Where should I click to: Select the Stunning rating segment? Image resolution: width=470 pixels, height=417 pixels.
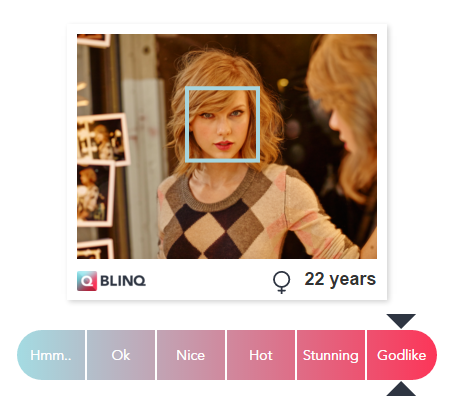tap(331, 355)
